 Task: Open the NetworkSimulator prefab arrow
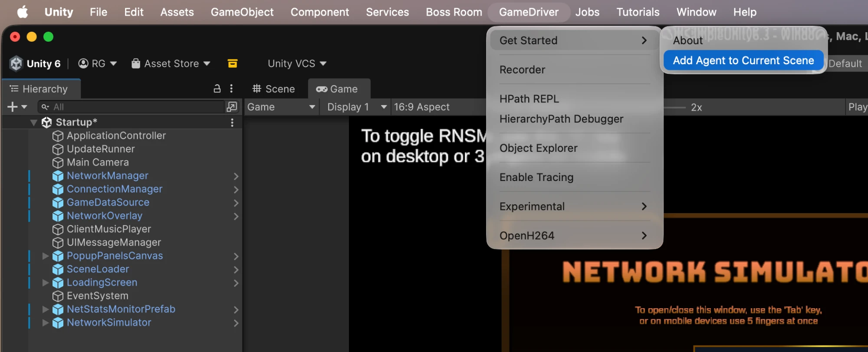tap(236, 323)
